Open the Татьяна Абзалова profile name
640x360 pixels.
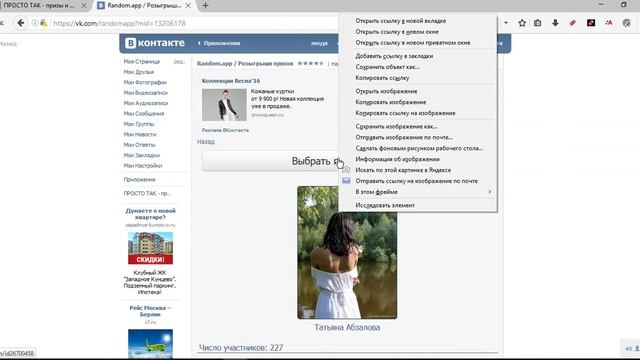[347, 327]
